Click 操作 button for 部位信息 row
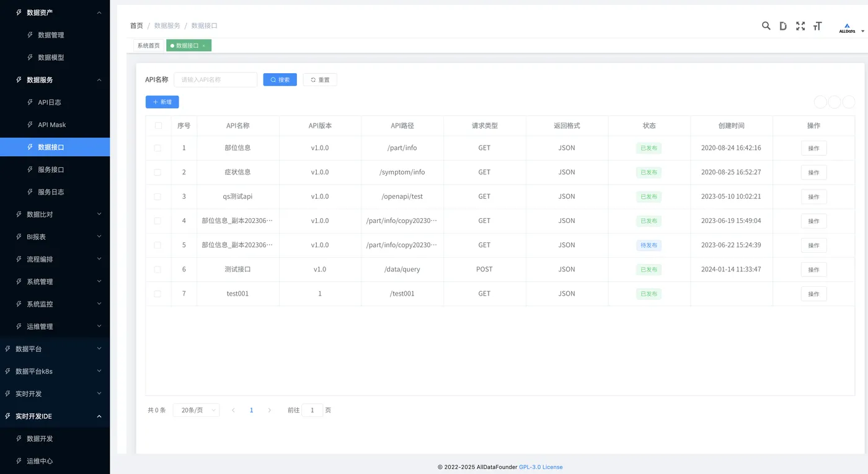The height and width of the screenshot is (474, 868). tap(813, 148)
